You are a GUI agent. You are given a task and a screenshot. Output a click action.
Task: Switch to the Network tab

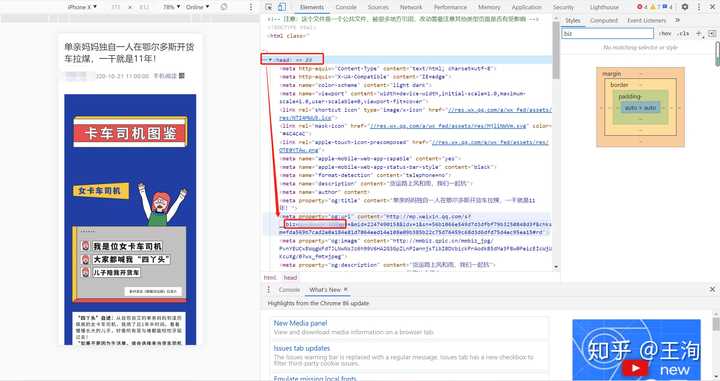[411, 7]
